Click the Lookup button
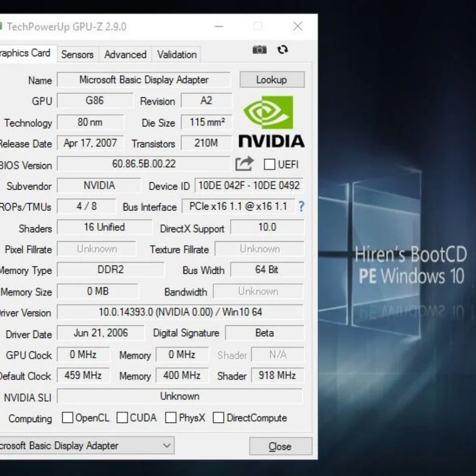This screenshot has width=476, height=476. [x=272, y=79]
